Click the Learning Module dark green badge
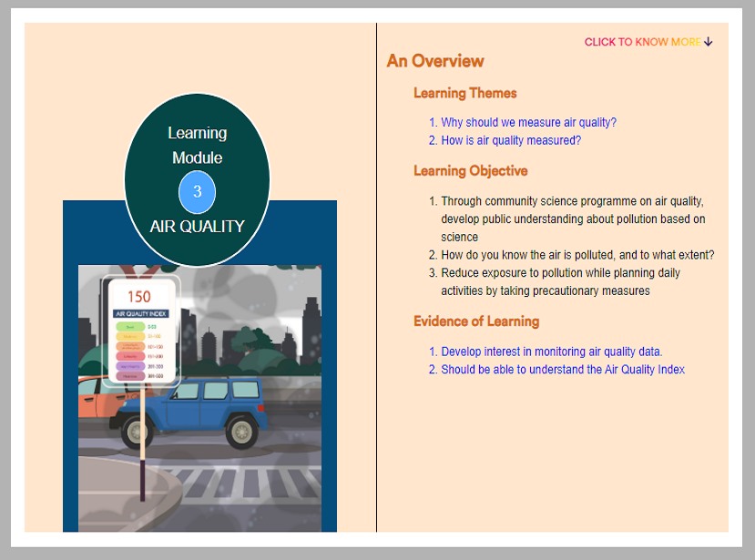755x560 pixels. pyautogui.click(x=197, y=179)
